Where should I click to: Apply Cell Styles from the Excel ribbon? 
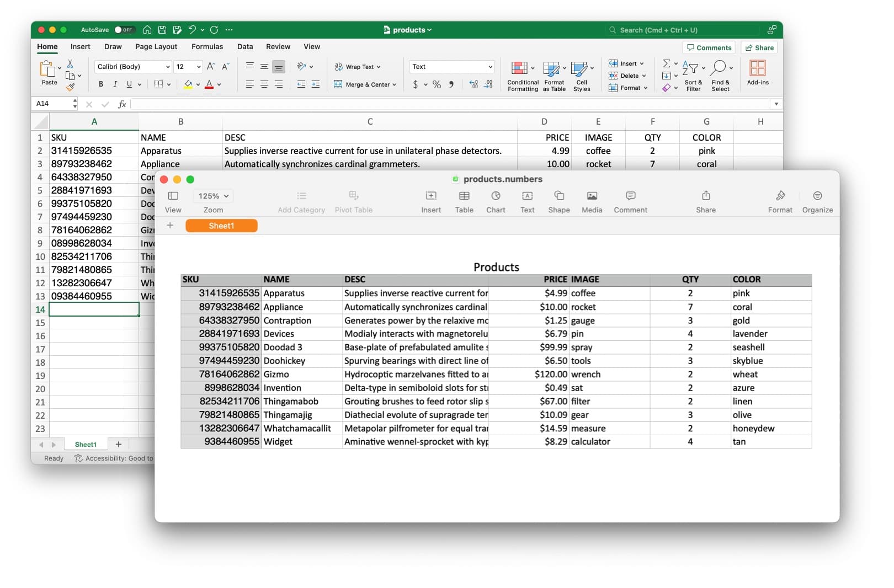pos(582,76)
